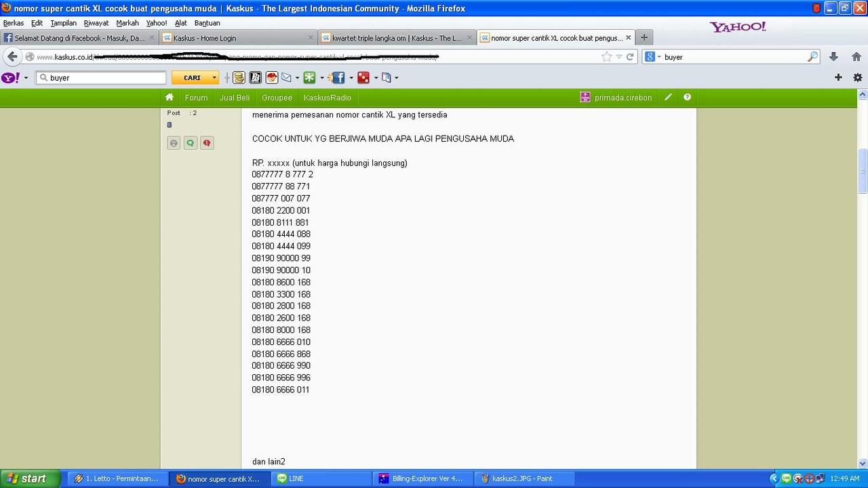The height and width of the screenshot is (488, 868).
Task: Click the search magnifier in Google box
Action: pyautogui.click(x=812, y=57)
